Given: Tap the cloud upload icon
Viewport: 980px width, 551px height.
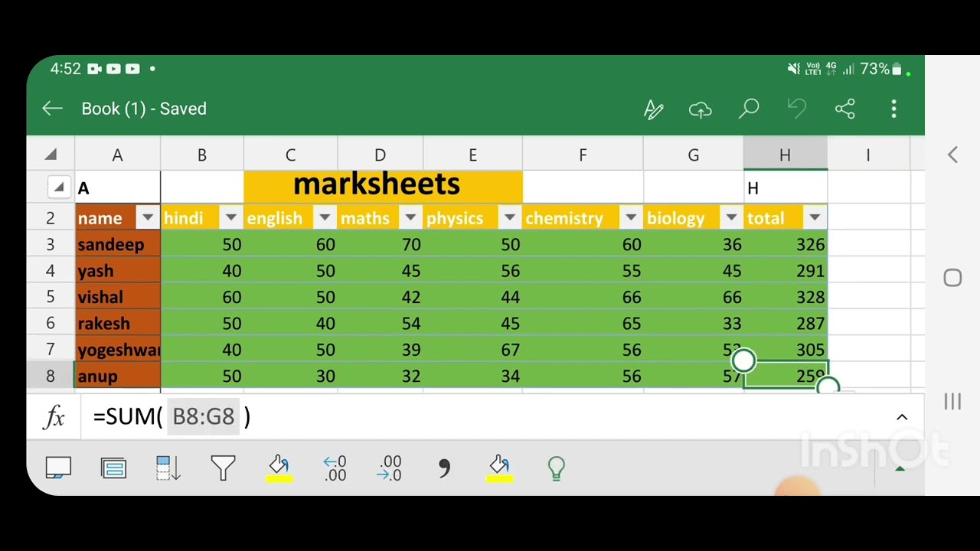Looking at the screenshot, I should 701,109.
